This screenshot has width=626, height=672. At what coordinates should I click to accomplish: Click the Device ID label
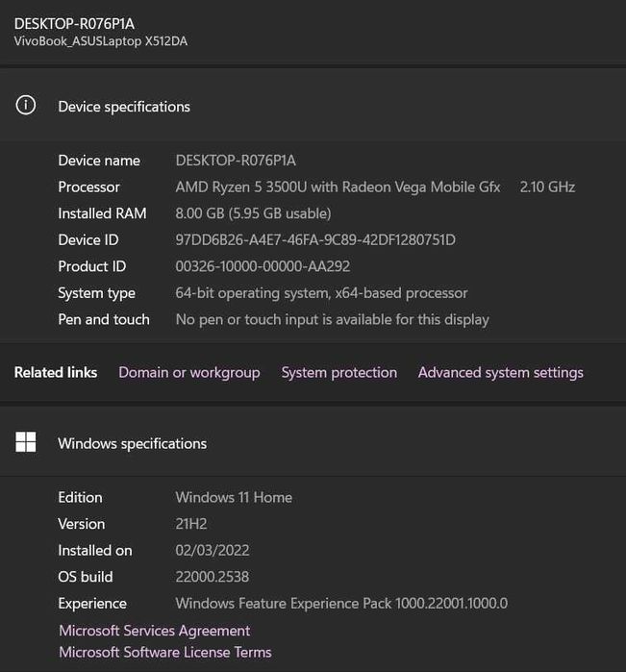[x=88, y=240]
